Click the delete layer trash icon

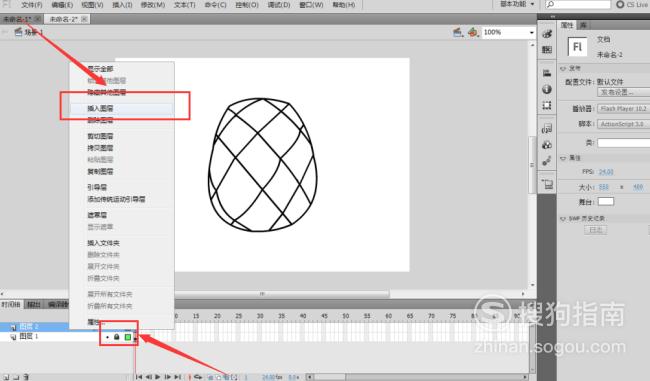(26, 377)
